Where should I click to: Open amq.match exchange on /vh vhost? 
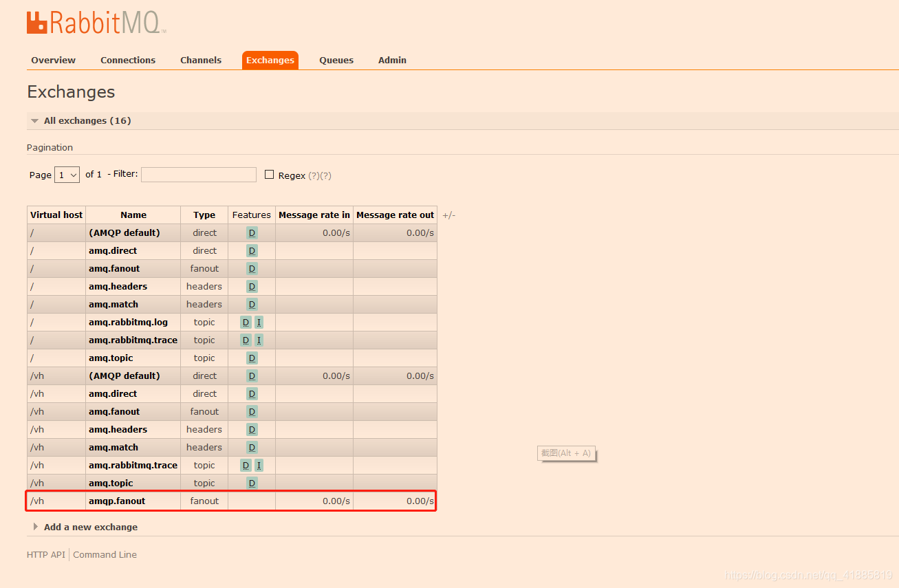pos(113,448)
